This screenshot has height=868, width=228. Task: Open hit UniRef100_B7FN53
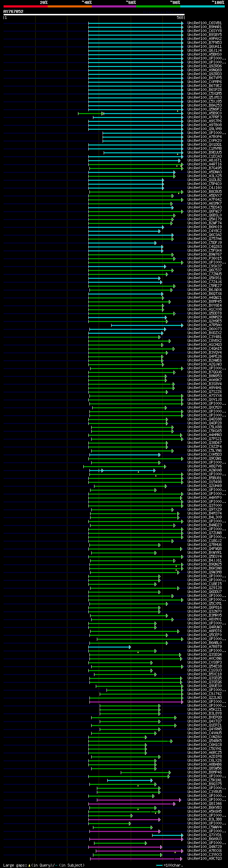[x=204, y=42]
